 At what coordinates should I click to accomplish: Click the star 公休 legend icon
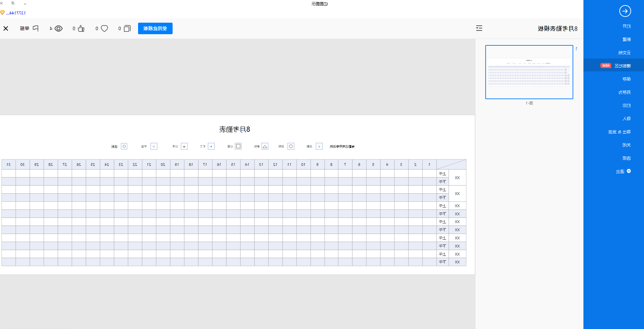184,146
